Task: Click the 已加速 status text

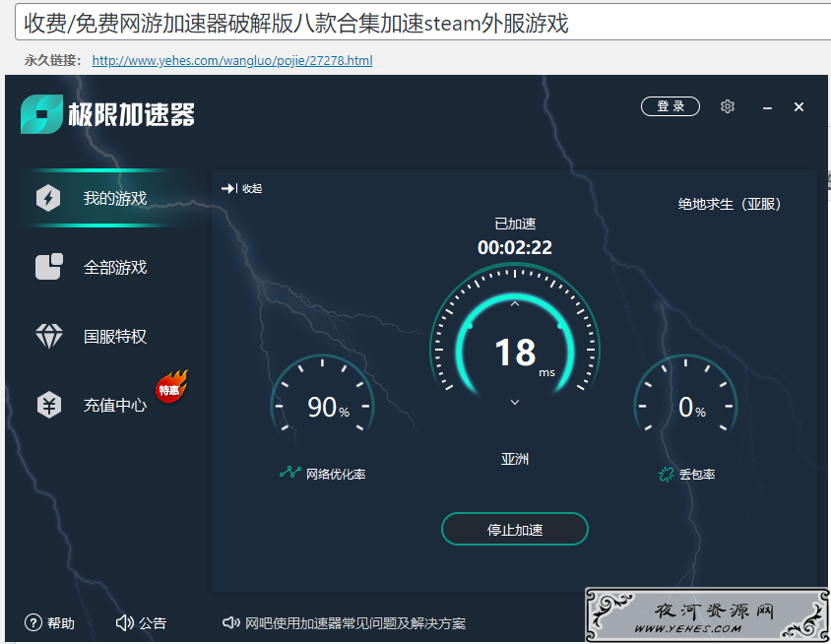Action: 515,224
